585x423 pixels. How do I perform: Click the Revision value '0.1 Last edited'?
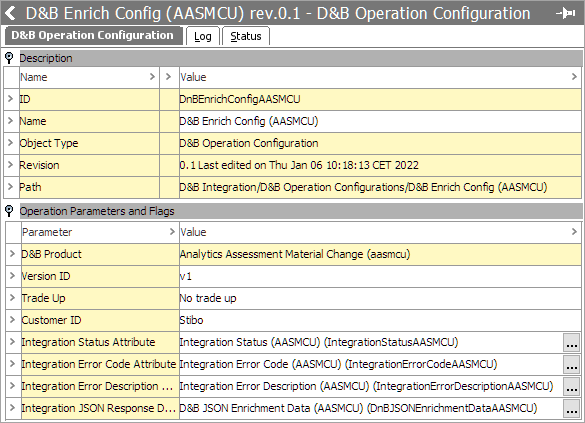point(298,165)
